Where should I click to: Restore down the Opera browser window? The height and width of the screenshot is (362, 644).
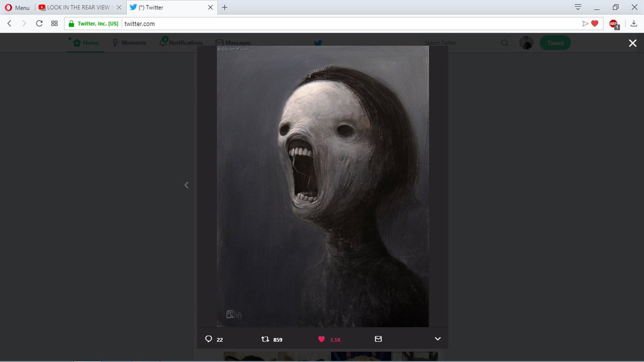click(x=616, y=8)
